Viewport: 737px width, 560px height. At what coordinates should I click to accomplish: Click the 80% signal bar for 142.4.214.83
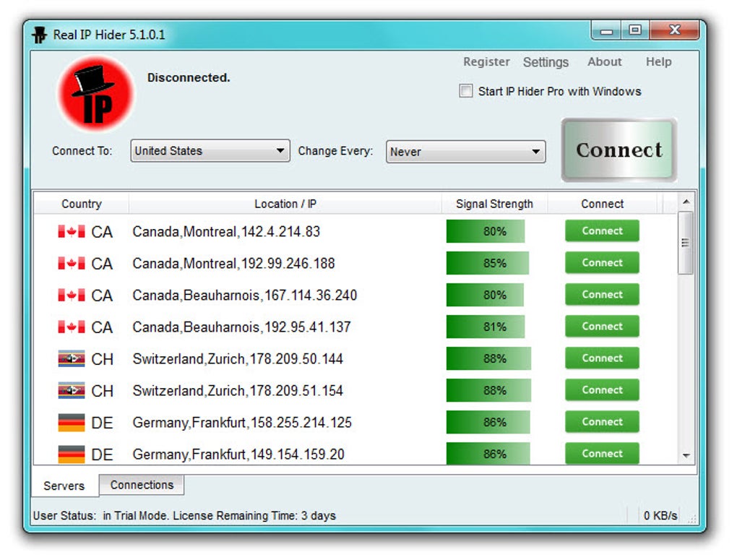(486, 231)
